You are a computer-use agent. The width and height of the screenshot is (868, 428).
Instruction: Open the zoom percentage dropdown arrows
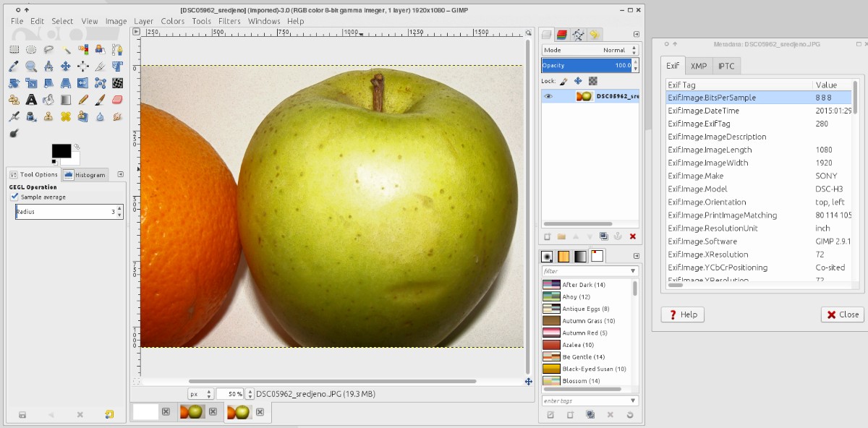tap(250, 394)
